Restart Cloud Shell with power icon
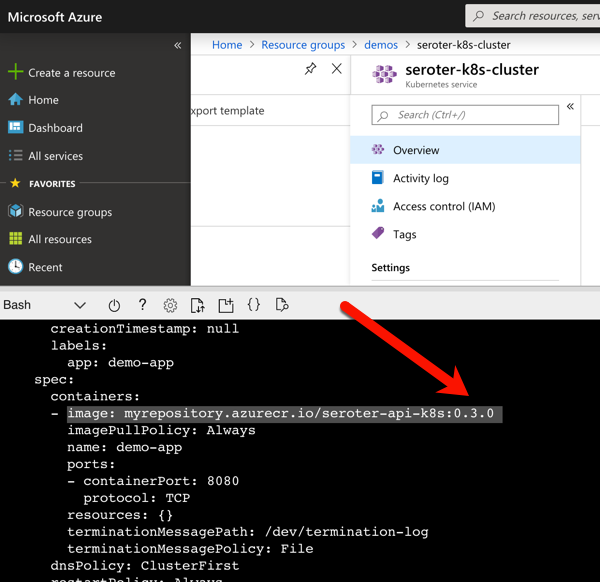This screenshot has width=600, height=582. [x=114, y=305]
